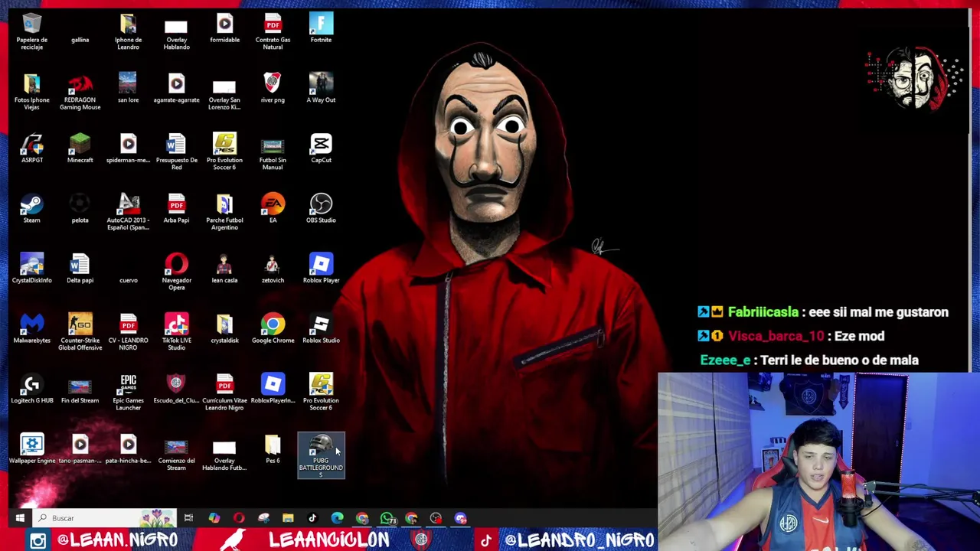The image size is (980, 551).
Task: Open the Fotos Iphone Viejas folder
Action: (x=31, y=92)
